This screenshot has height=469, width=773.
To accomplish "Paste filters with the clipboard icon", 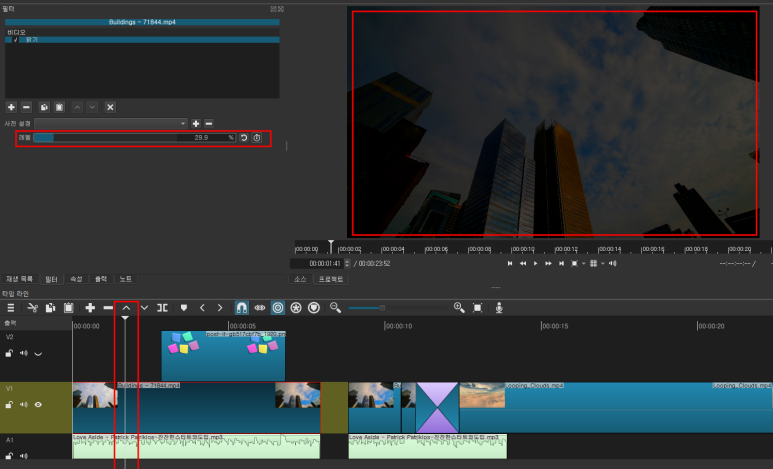I will [59, 107].
